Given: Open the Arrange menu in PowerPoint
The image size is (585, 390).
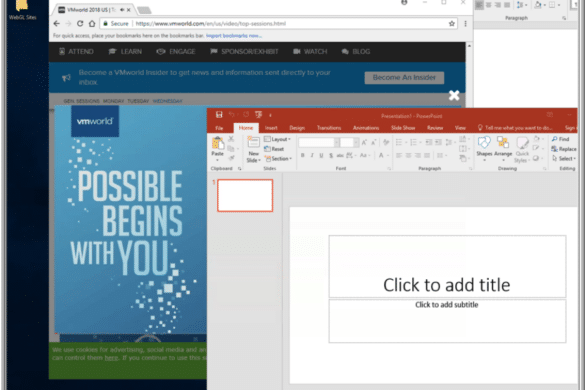Looking at the screenshot, I should click(503, 148).
